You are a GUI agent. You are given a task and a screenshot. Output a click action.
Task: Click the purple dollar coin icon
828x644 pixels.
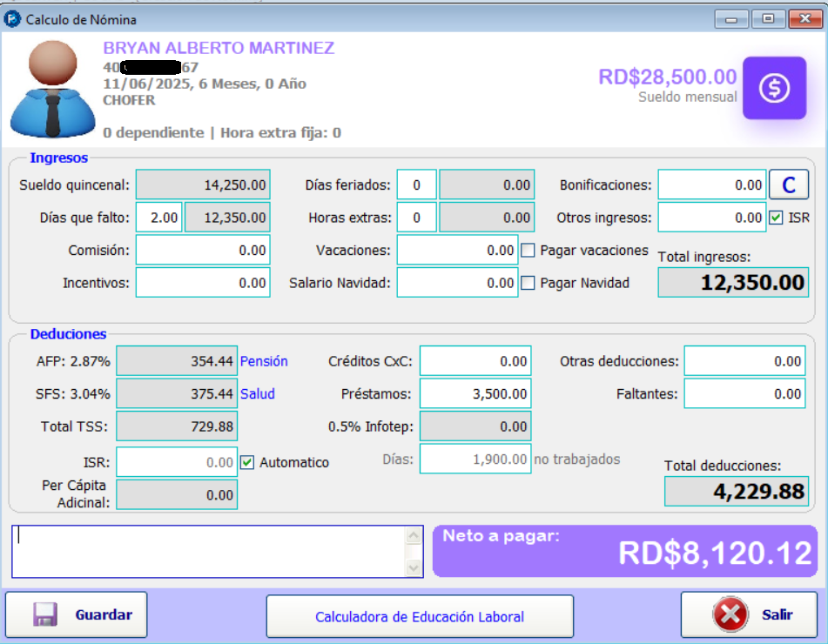pos(774,90)
